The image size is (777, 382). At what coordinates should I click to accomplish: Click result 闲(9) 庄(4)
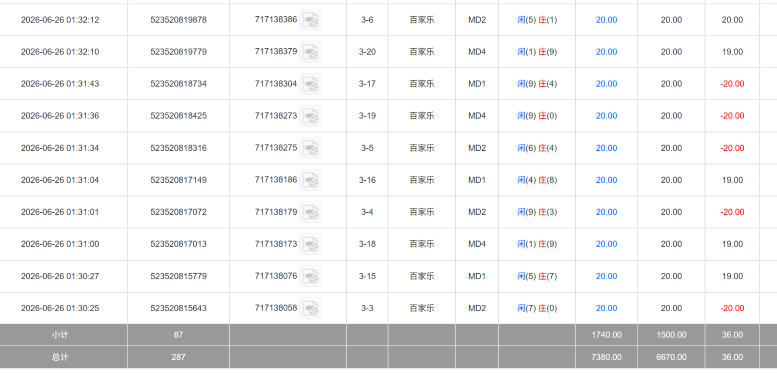537,84
